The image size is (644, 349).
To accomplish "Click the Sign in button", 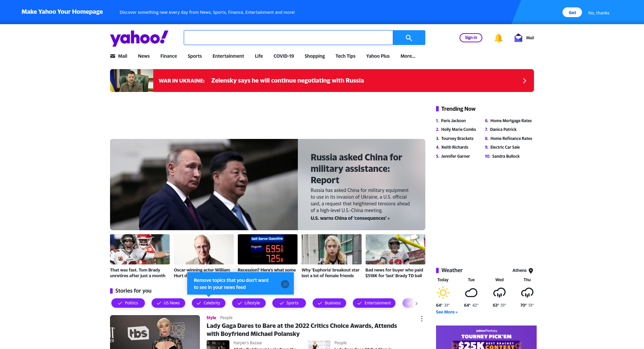I will click(x=471, y=38).
